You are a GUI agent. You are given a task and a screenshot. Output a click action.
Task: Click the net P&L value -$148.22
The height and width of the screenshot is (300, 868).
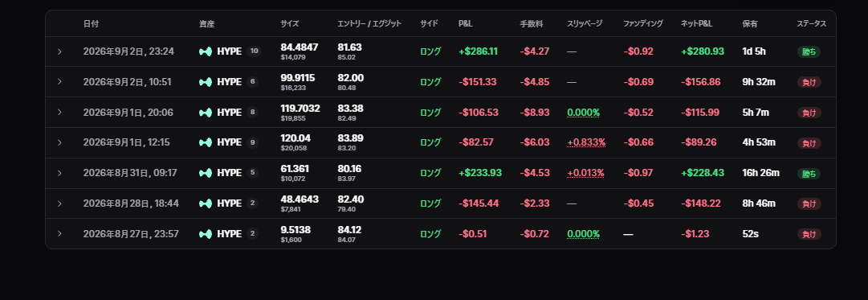701,203
